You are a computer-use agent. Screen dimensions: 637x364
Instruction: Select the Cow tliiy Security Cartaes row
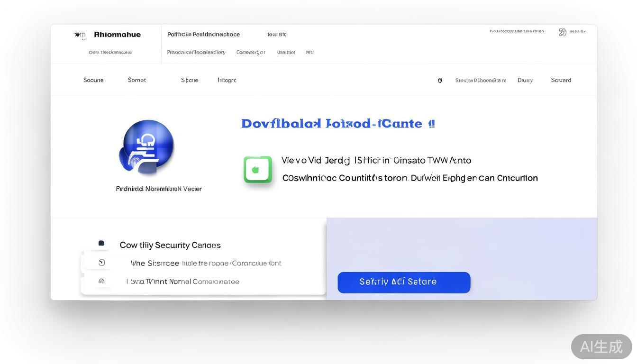point(170,245)
